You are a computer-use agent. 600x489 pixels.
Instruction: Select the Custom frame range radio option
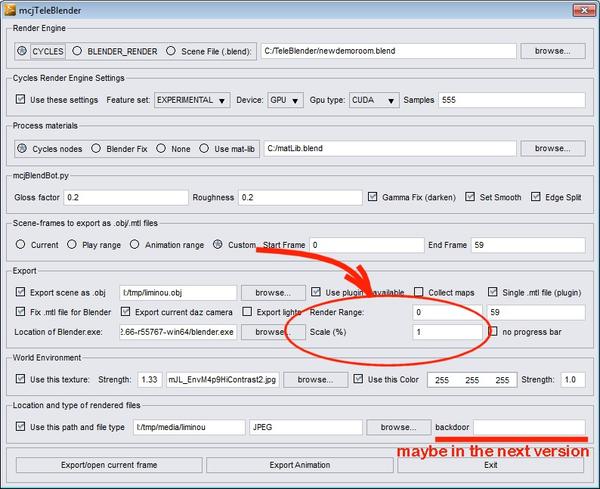(x=218, y=244)
